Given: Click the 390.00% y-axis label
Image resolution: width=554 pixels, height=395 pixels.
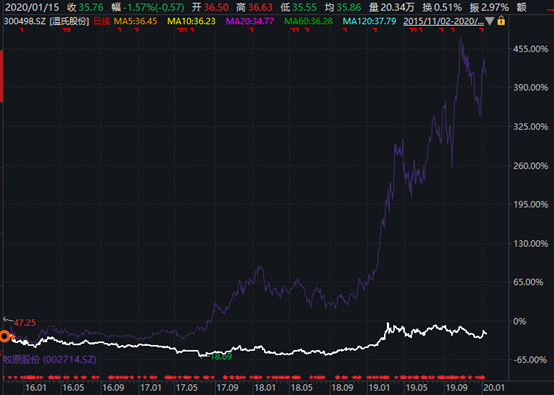Looking at the screenshot, I should 530,88.
